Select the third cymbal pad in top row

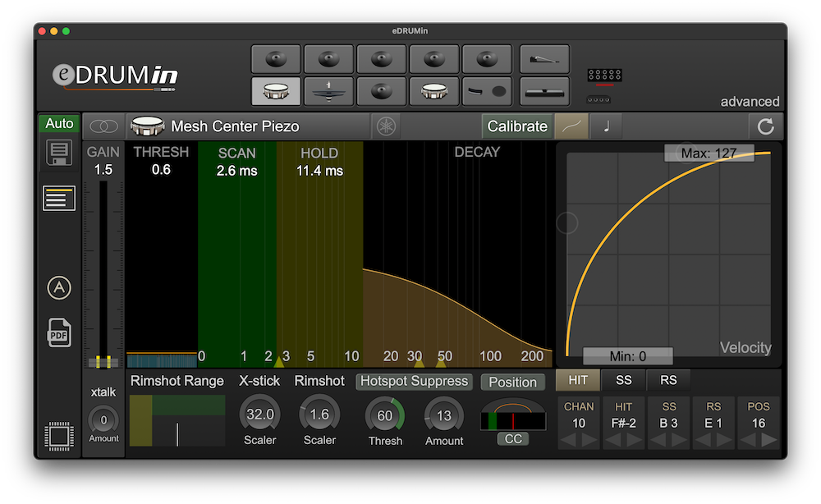(381, 59)
